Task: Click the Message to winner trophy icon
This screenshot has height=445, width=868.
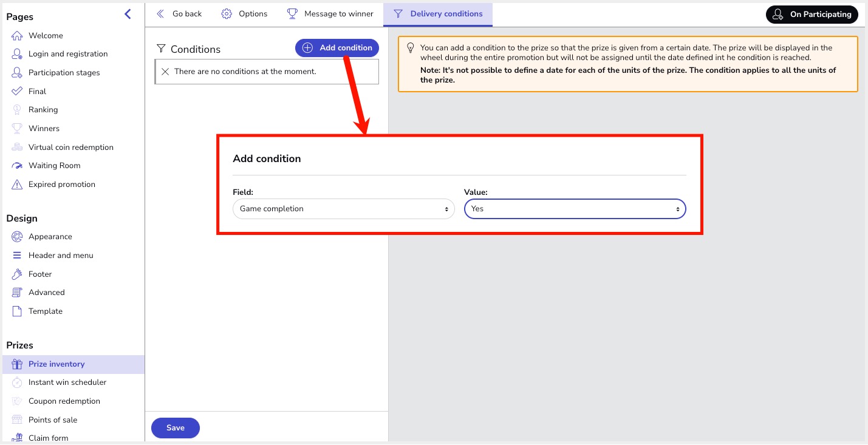Action: tap(292, 13)
